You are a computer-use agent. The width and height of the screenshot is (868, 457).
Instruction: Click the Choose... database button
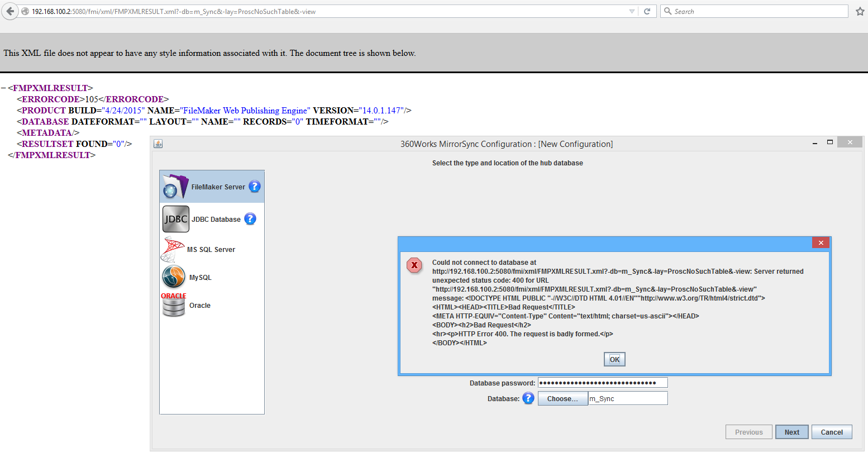(562, 398)
